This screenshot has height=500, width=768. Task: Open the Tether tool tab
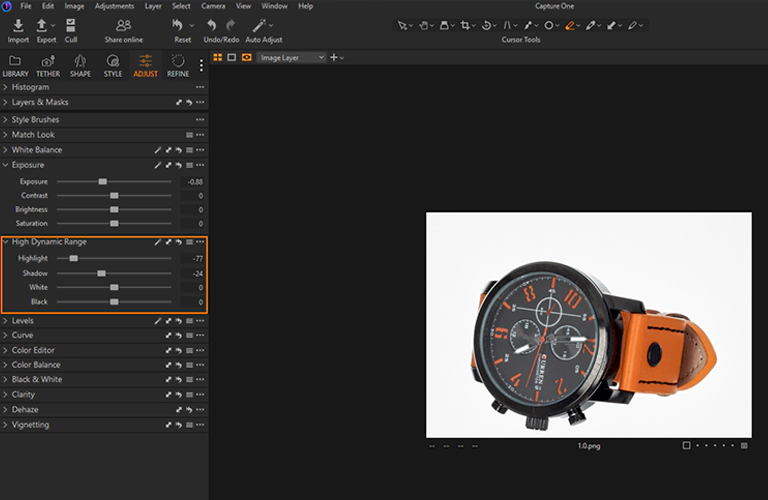click(47, 62)
